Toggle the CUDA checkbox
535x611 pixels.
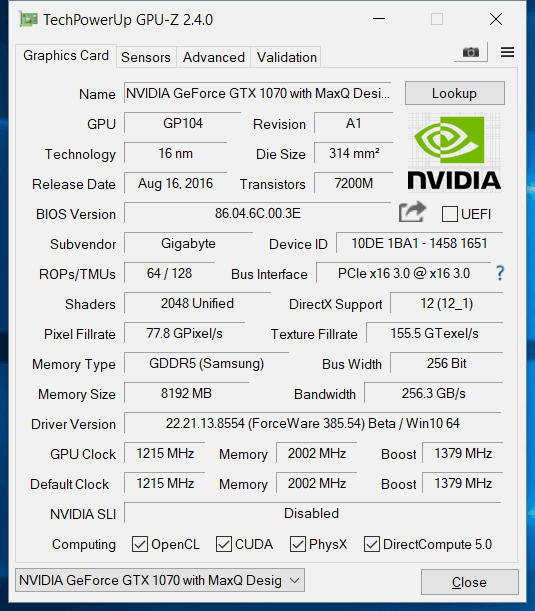coord(224,544)
